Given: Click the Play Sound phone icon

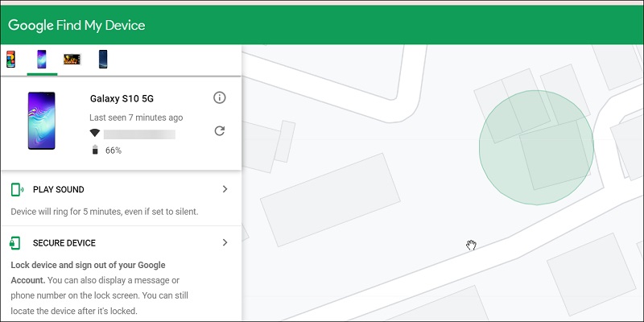Looking at the screenshot, I should pos(17,189).
